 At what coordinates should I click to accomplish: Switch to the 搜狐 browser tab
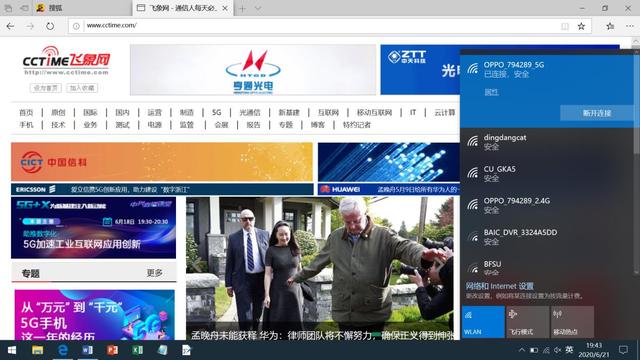(82, 8)
